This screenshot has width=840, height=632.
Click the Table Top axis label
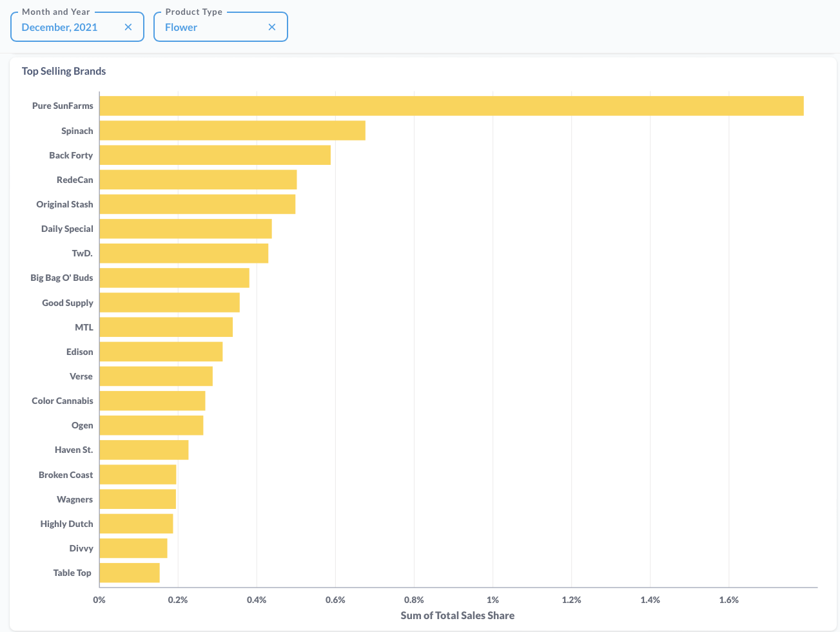(x=72, y=573)
